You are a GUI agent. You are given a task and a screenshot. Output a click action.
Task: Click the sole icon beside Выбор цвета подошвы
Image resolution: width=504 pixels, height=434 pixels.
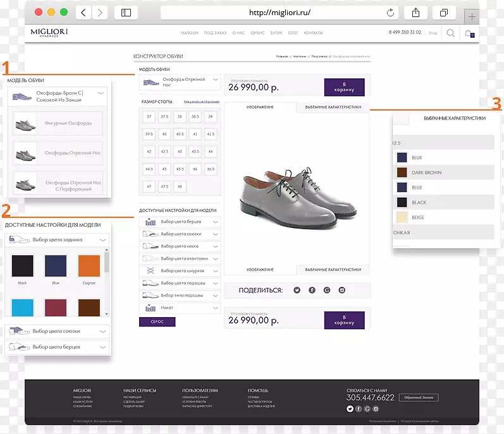[x=151, y=283]
